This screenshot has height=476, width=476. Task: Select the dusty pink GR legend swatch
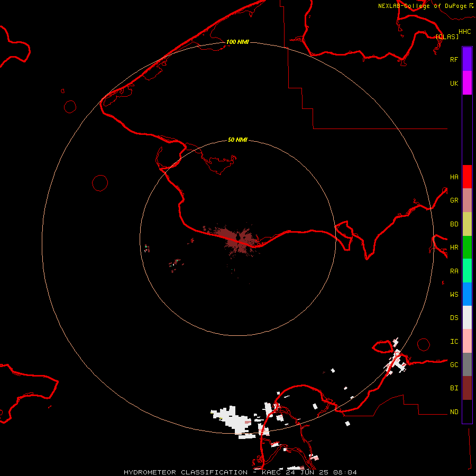coord(467,200)
